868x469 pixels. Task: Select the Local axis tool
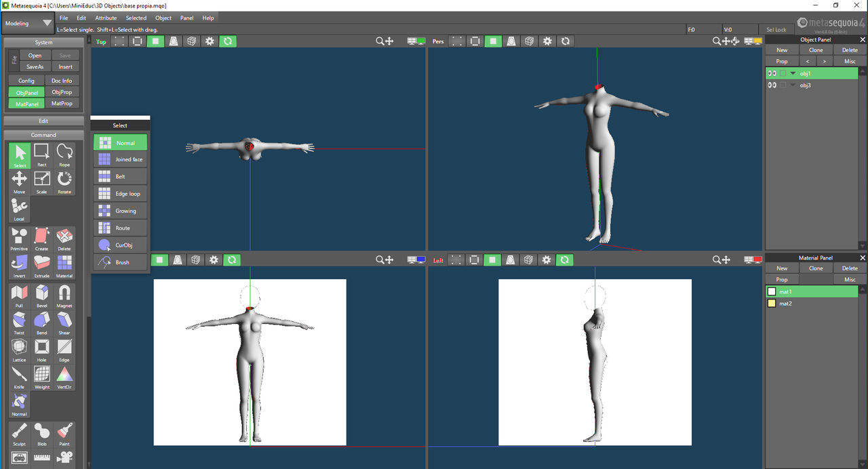click(20, 209)
